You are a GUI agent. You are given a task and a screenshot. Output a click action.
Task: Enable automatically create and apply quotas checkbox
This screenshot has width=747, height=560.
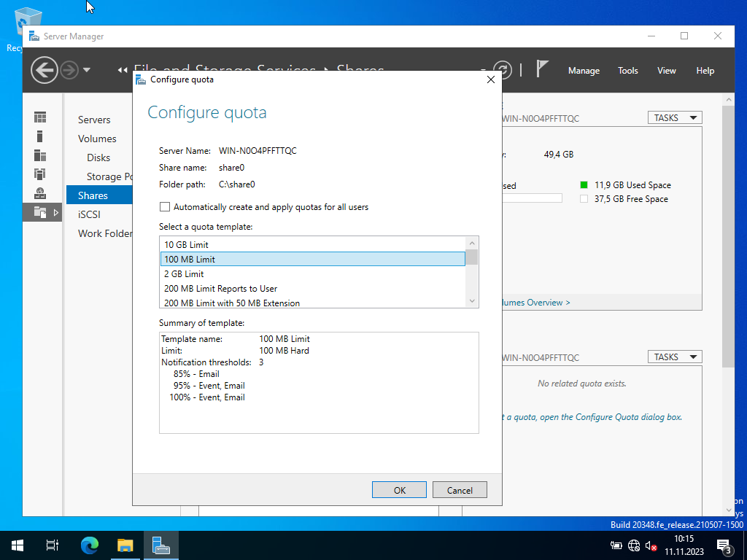click(165, 207)
